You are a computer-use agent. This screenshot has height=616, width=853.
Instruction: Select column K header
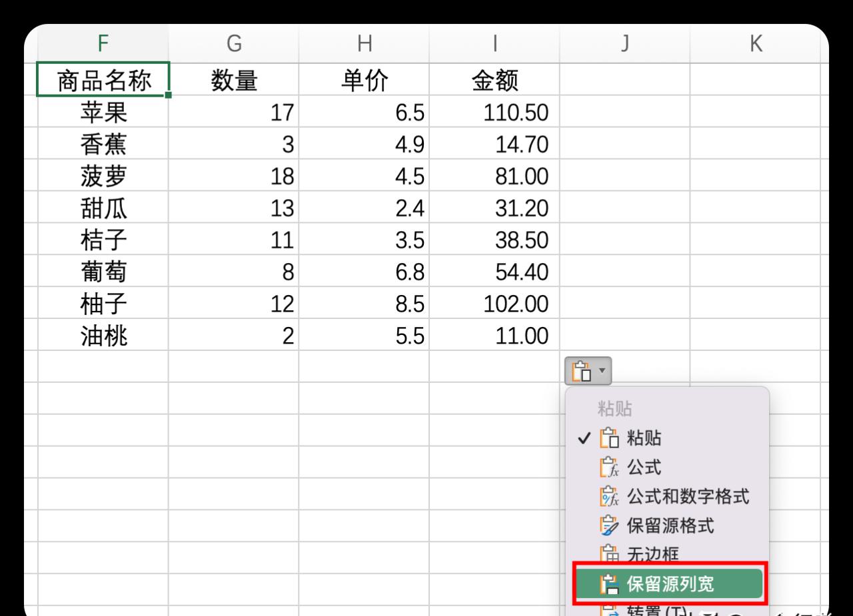coord(756,43)
